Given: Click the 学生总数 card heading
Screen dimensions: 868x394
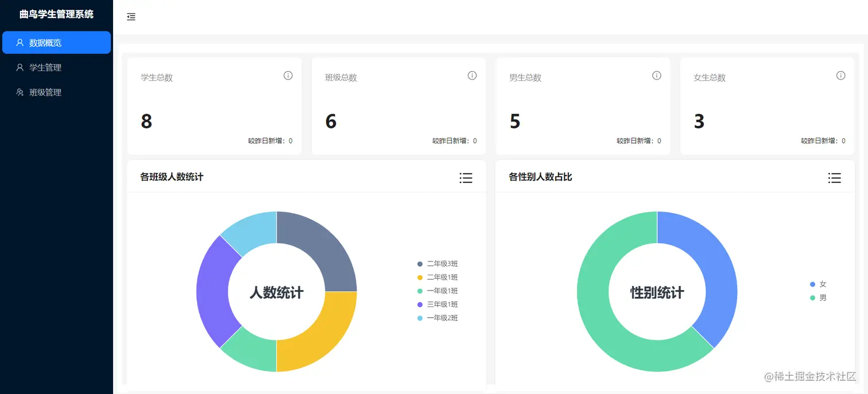Looking at the screenshot, I should pyautogui.click(x=157, y=77).
